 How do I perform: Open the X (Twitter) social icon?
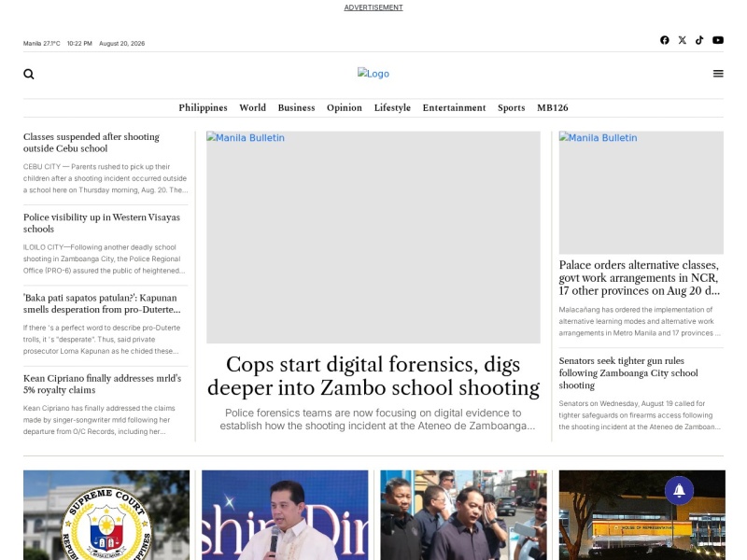tap(683, 40)
